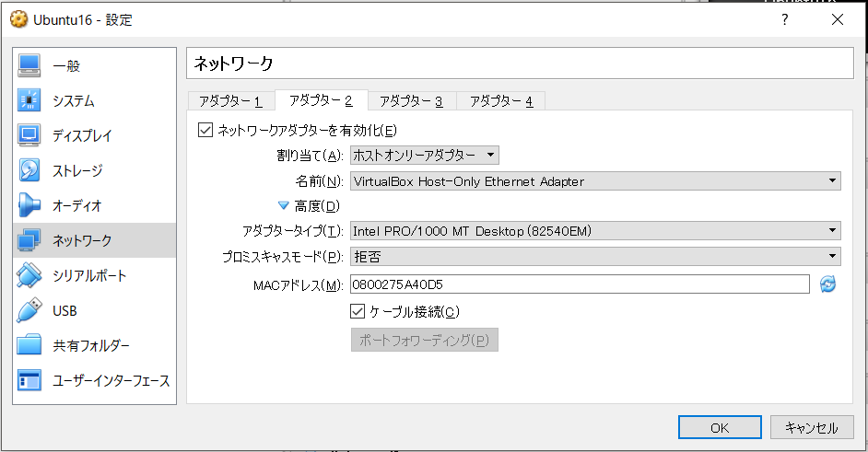Select シリアルポート text in settings list
This screenshot has width=868, height=452.
point(89,275)
